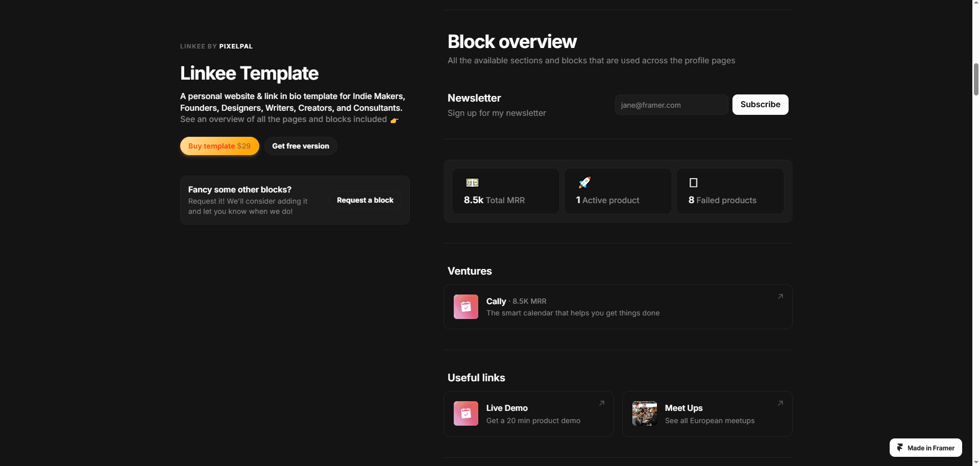Screen dimensions: 980x466
Task: Click the Block overview heading
Action: tap(512, 42)
